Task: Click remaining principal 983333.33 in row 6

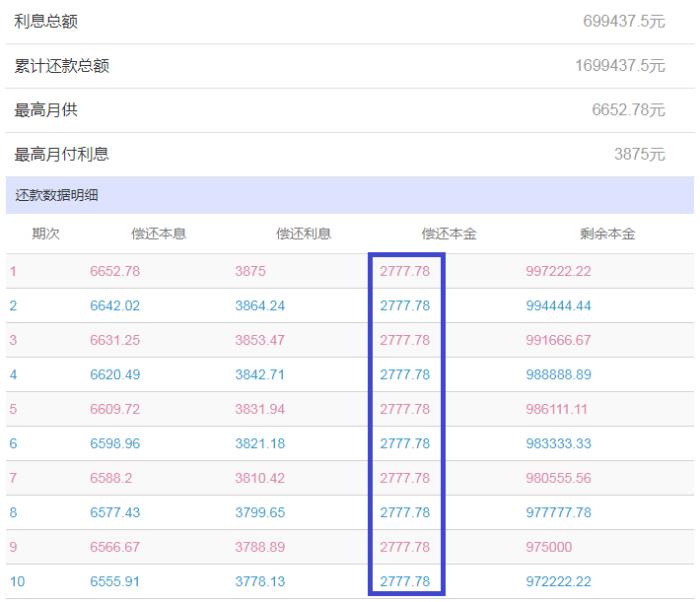Action: tap(559, 443)
